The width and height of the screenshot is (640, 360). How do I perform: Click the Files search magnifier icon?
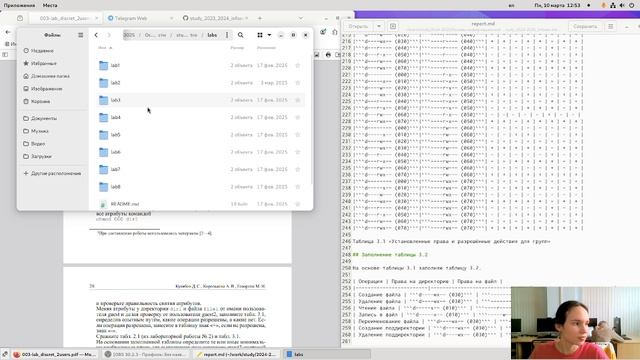240,35
